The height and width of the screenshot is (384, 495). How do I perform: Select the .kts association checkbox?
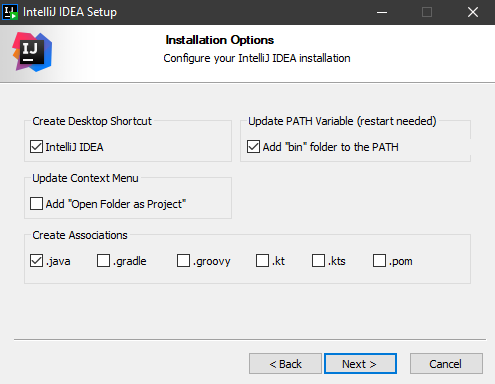(318, 261)
